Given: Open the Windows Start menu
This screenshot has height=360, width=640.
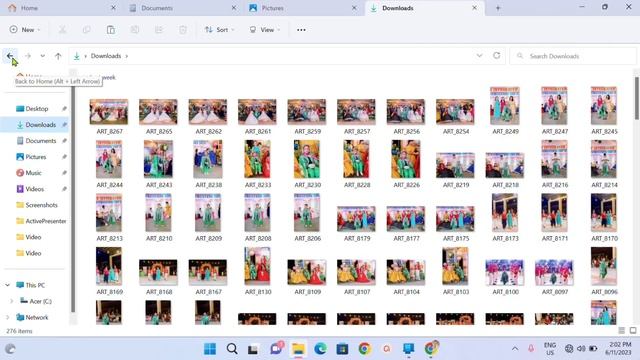Looking at the screenshot, I should tap(210, 349).
